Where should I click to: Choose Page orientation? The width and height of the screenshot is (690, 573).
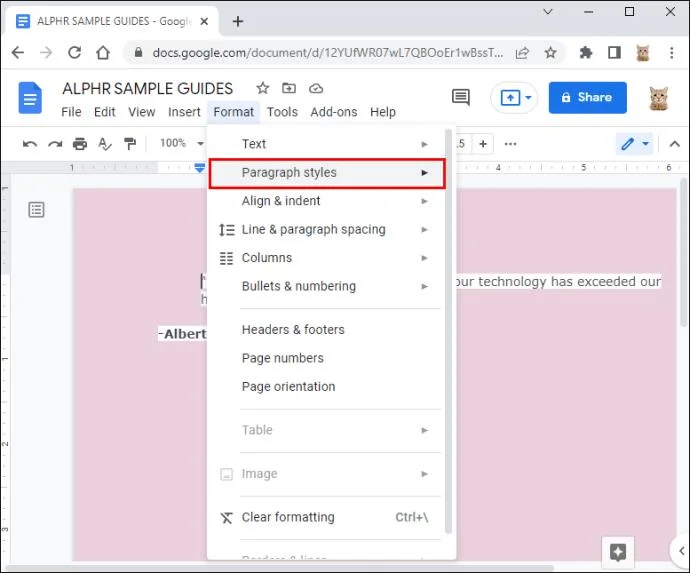coord(327,386)
